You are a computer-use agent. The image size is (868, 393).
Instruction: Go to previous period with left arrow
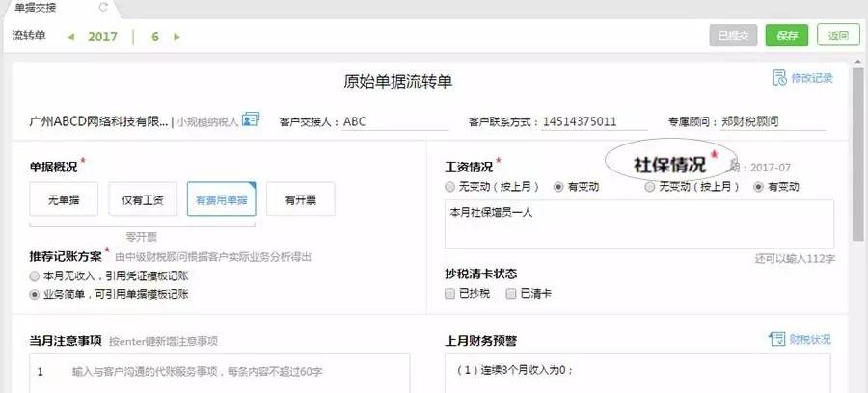tap(70, 37)
